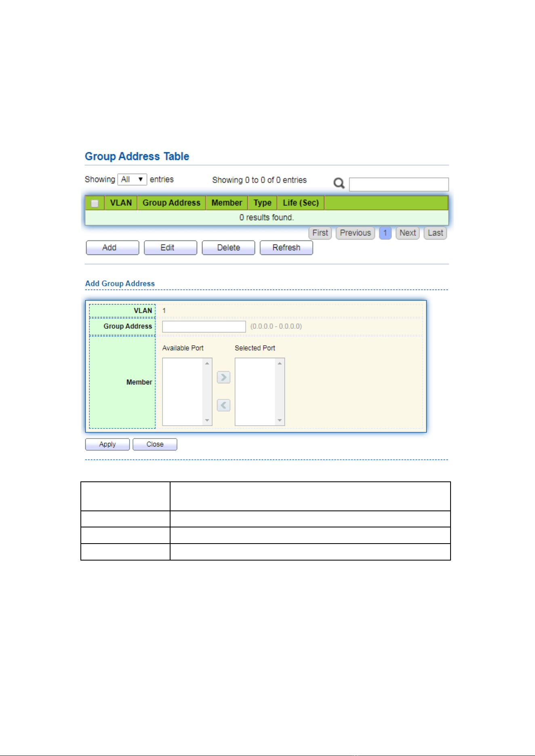Sort by Life (Sec) column header

[301, 203]
